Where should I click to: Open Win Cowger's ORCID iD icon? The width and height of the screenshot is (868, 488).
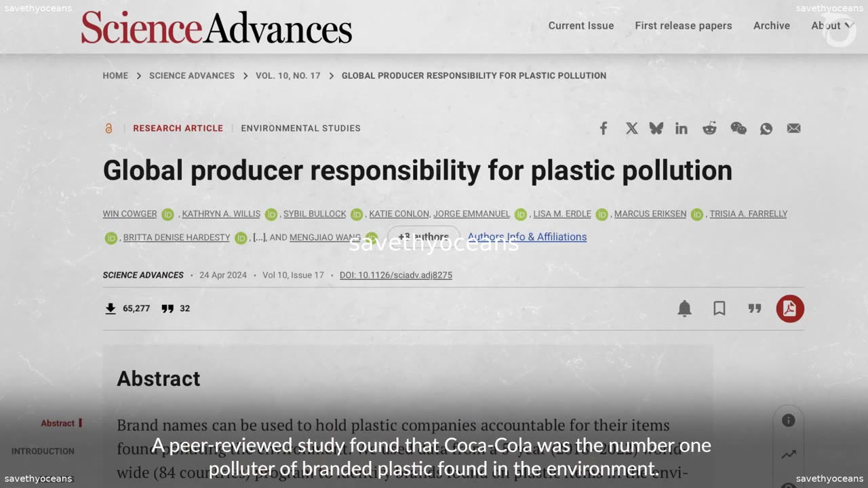click(167, 214)
